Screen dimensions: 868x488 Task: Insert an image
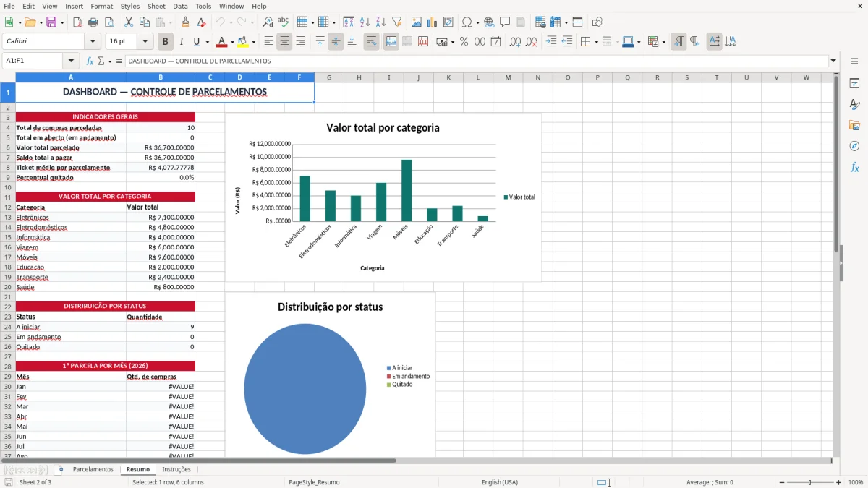pyautogui.click(x=417, y=22)
